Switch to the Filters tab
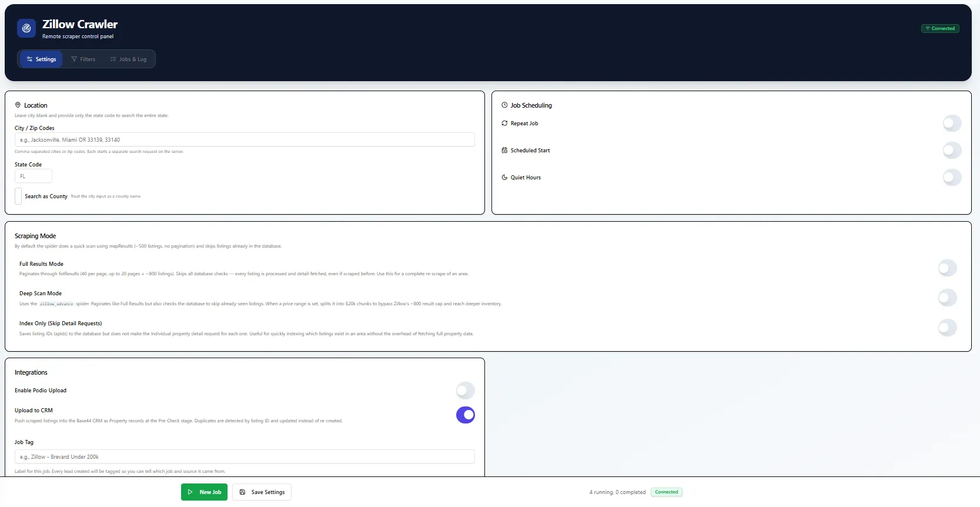Viewport: 980px width, 507px height. [83, 59]
